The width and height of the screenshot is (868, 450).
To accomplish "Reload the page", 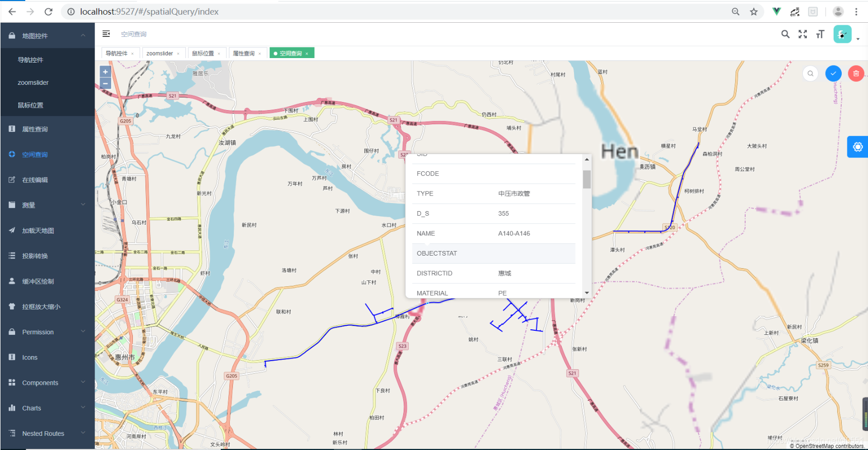I will (x=49, y=12).
